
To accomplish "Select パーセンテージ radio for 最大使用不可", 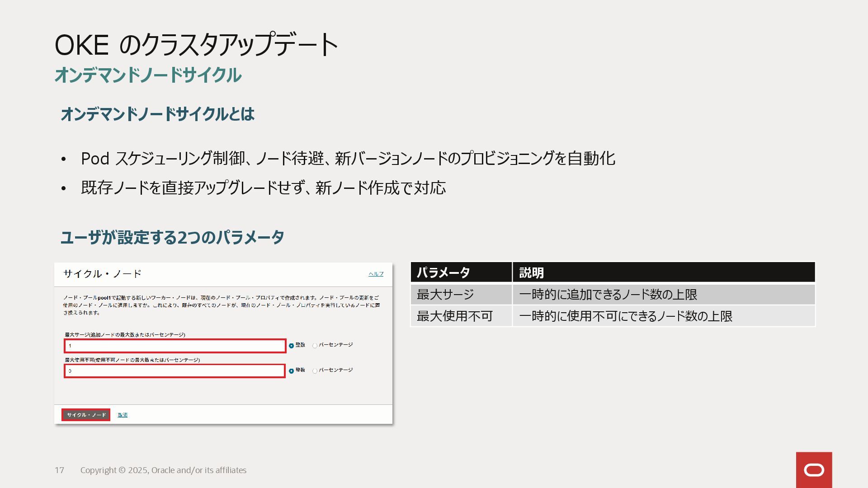I will 315,371.
